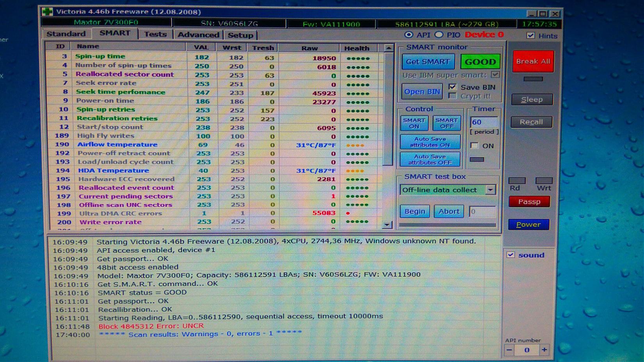
Task: Click the Raw column header
Action: click(309, 48)
